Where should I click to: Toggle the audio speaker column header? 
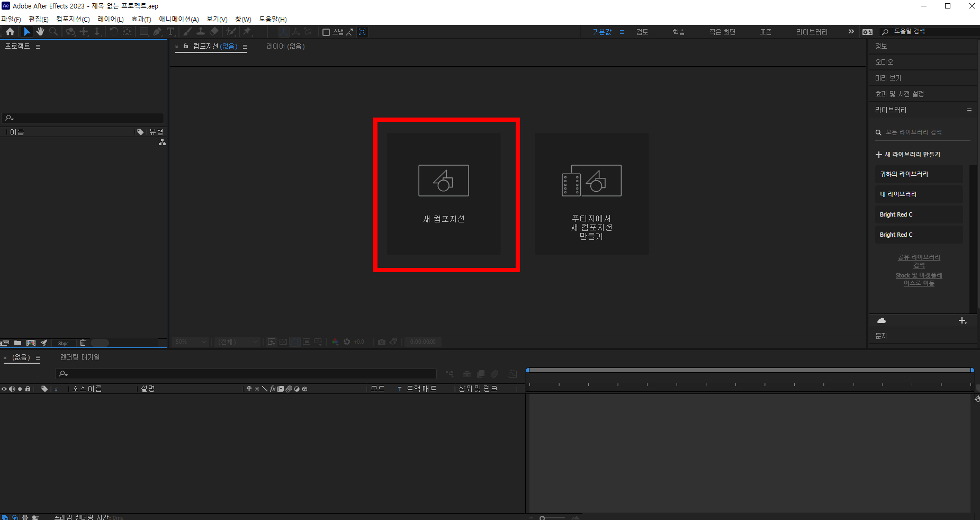[x=12, y=389]
